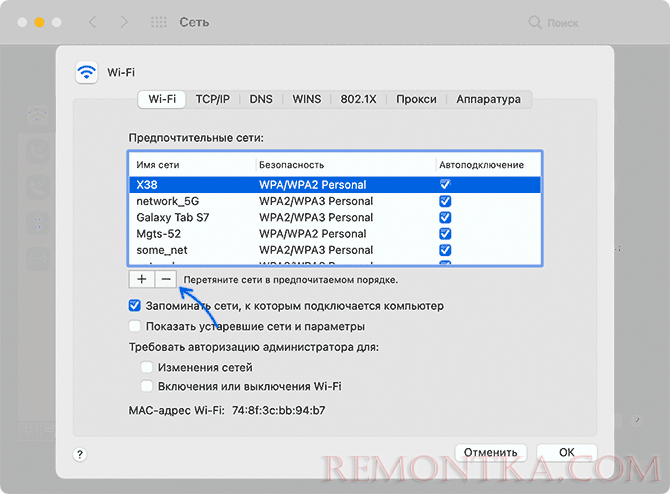This screenshot has width=670, height=494.
Task: Check 'Включения или выключения Wi-Fi' option
Action: [x=147, y=386]
